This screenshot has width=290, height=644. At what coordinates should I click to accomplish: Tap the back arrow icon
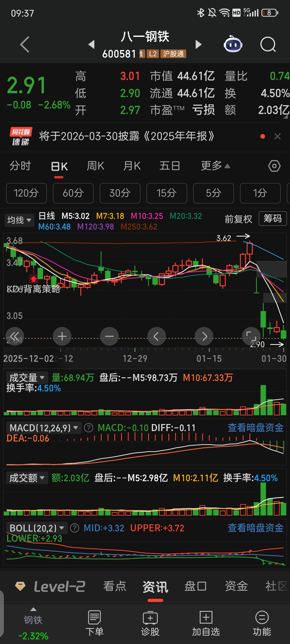click(25, 44)
